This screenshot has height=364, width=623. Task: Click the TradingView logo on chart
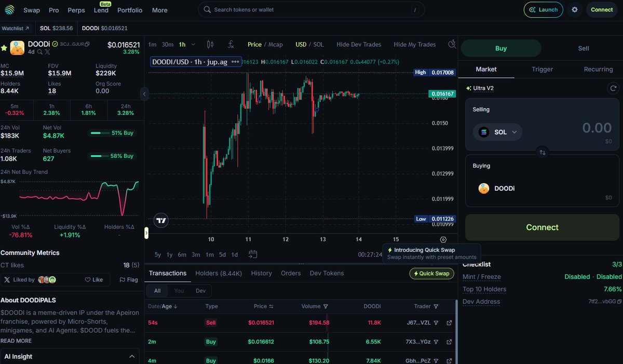(x=161, y=220)
